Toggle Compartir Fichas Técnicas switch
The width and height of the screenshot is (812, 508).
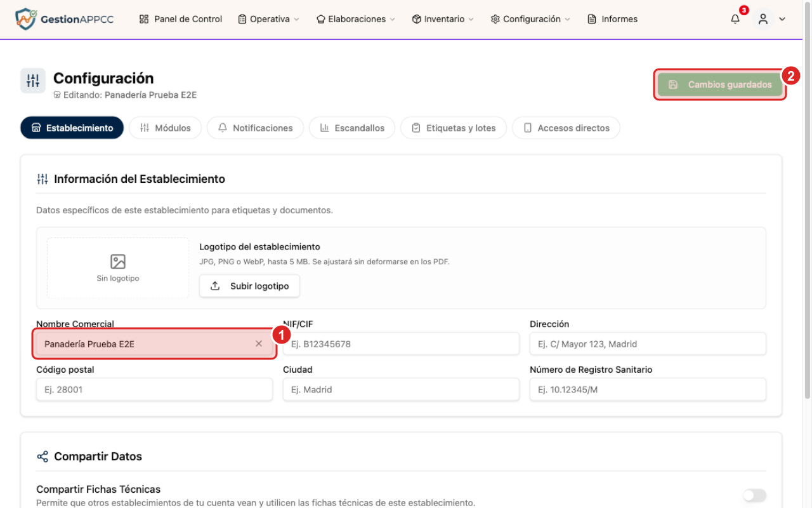point(754,495)
